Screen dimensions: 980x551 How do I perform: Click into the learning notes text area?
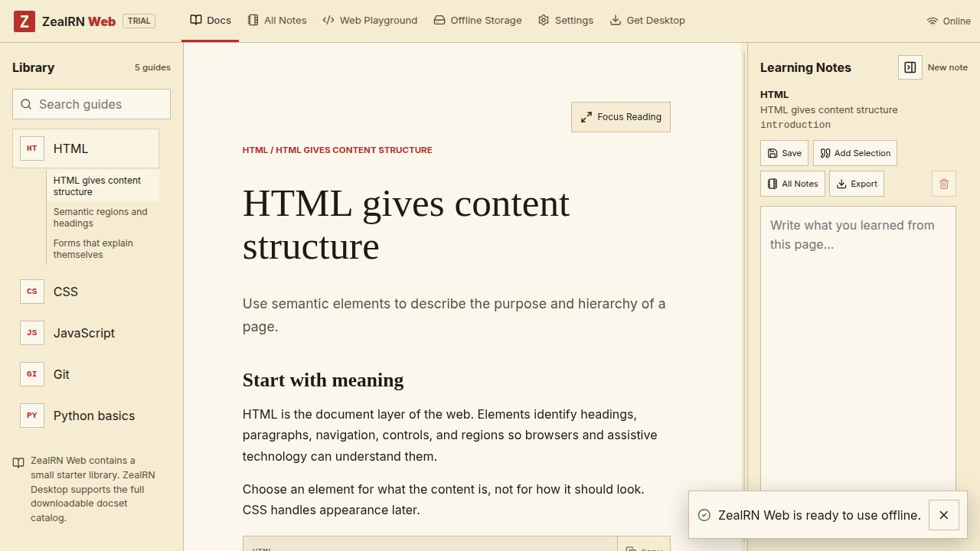[858, 348]
